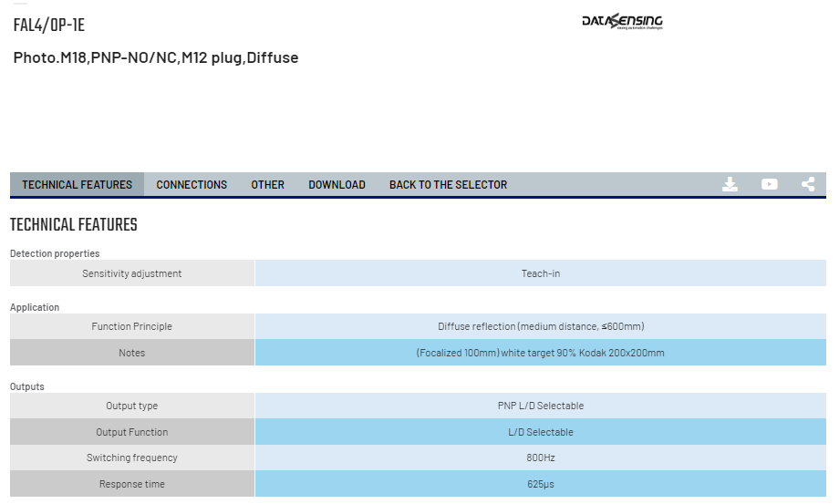Select the Notes row label
This screenshot has width=839, height=504.
tap(132, 353)
